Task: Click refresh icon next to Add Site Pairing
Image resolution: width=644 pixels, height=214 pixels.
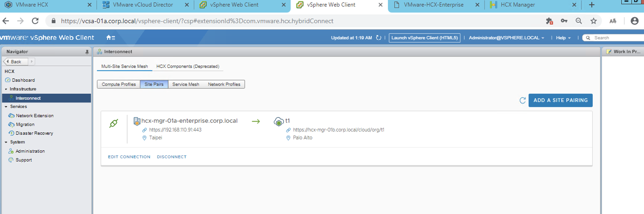Action: 522,101
